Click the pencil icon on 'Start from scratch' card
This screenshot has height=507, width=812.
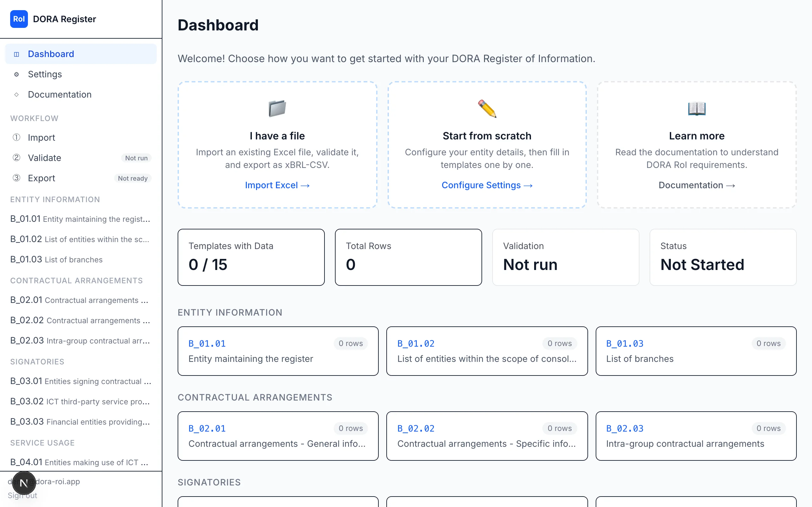(x=487, y=108)
